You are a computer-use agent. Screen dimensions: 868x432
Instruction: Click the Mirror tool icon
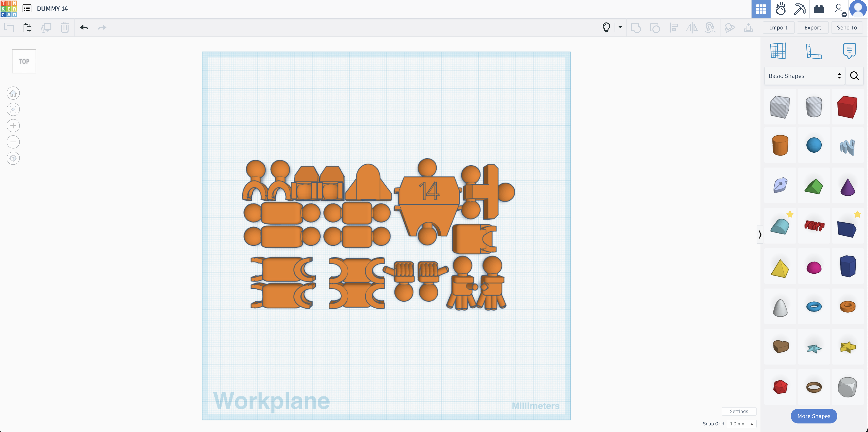tap(692, 28)
